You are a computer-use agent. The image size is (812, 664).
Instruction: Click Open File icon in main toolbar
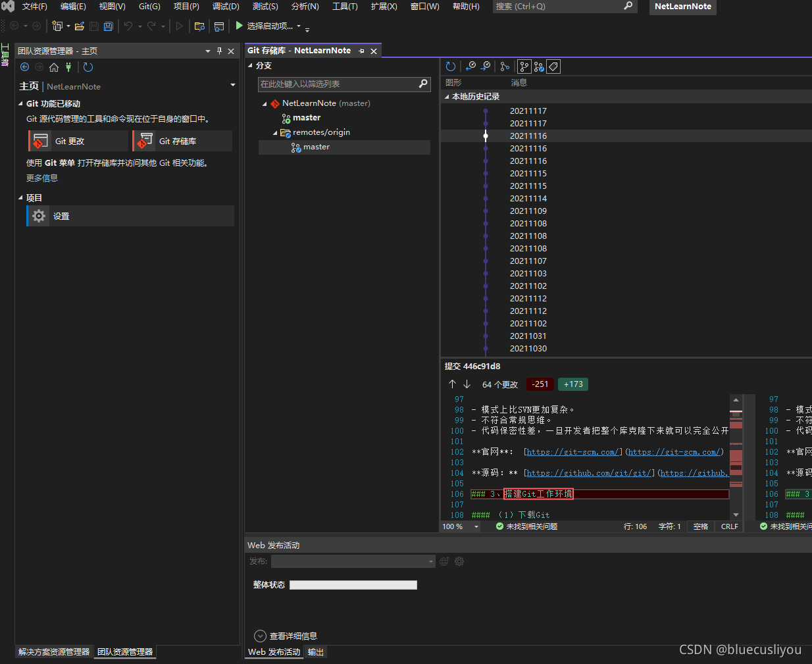tap(80, 26)
